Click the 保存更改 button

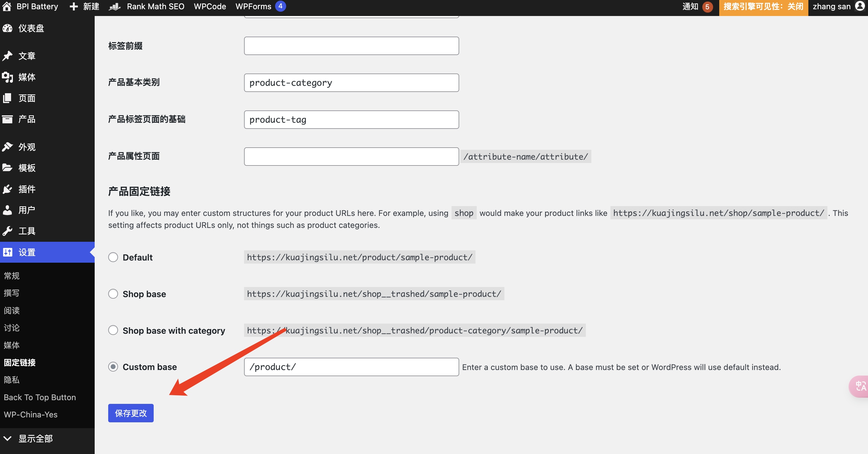[x=131, y=413]
